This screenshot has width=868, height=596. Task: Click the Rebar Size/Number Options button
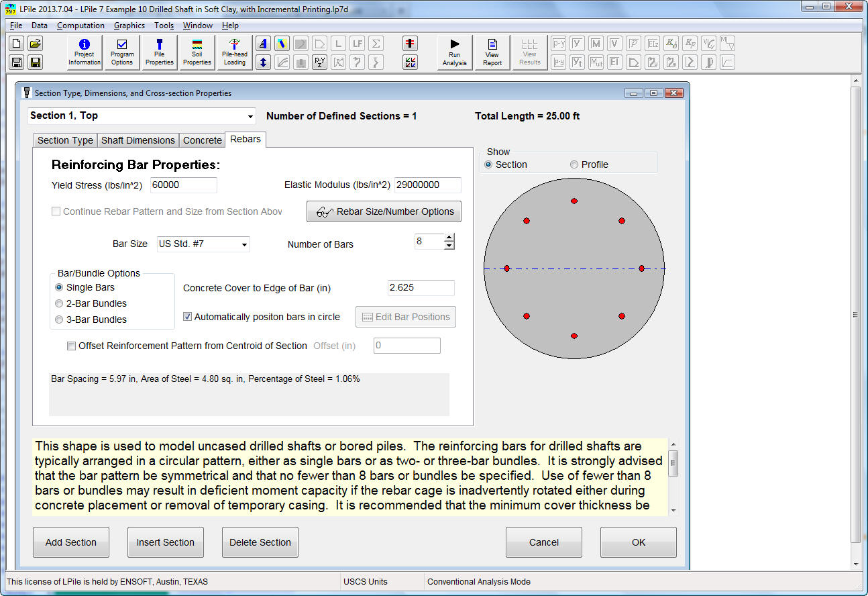coord(384,211)
